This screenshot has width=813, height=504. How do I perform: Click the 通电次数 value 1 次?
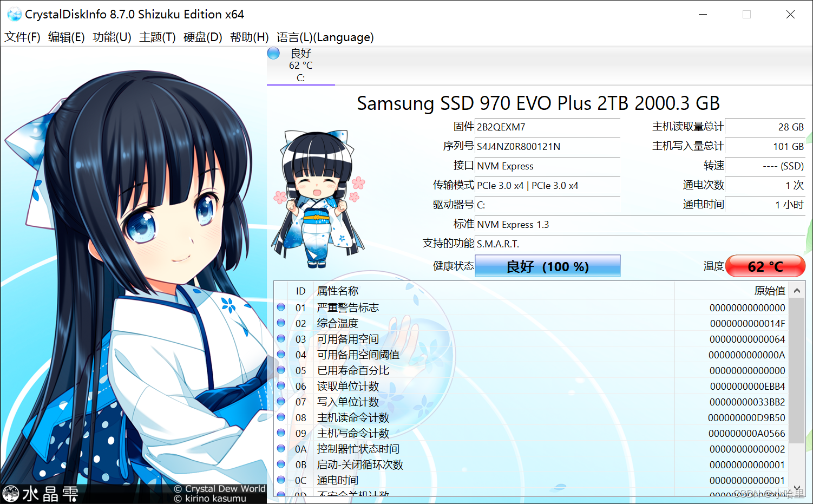tap(765, 186)
